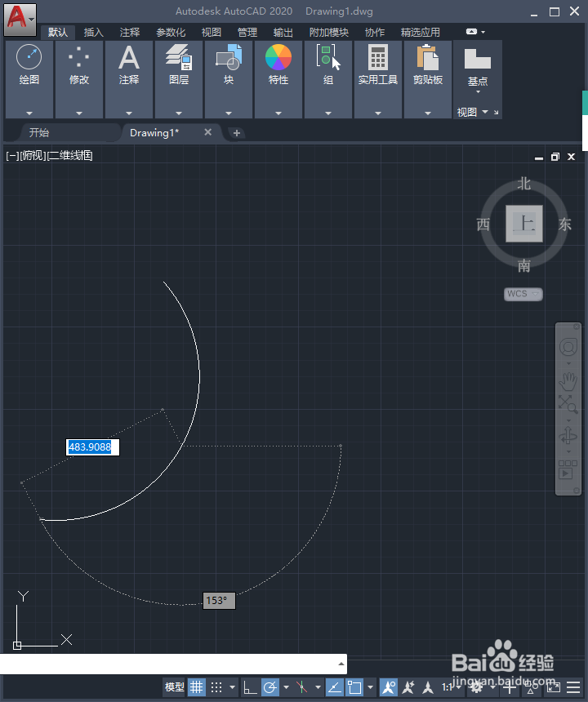
Task: Click the Annotation Monitor plus icon
Action: pos(509,686)
